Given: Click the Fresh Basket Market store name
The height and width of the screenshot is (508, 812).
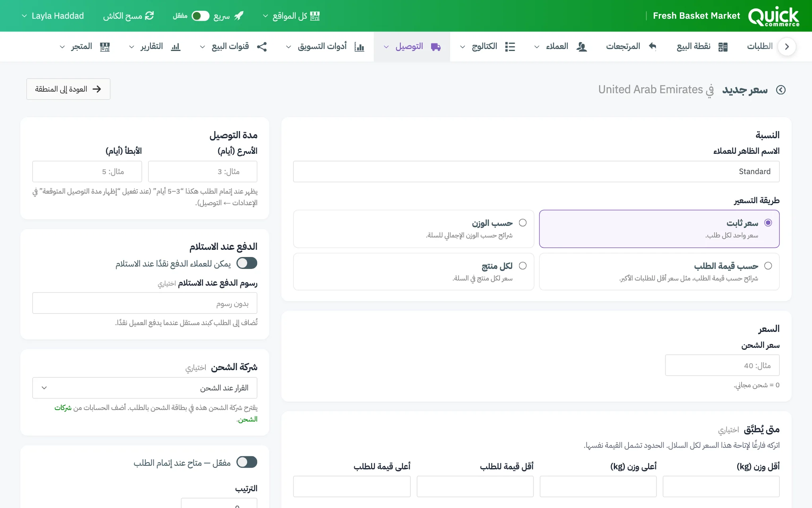Looking at the screenshot, I should point(696,16).
